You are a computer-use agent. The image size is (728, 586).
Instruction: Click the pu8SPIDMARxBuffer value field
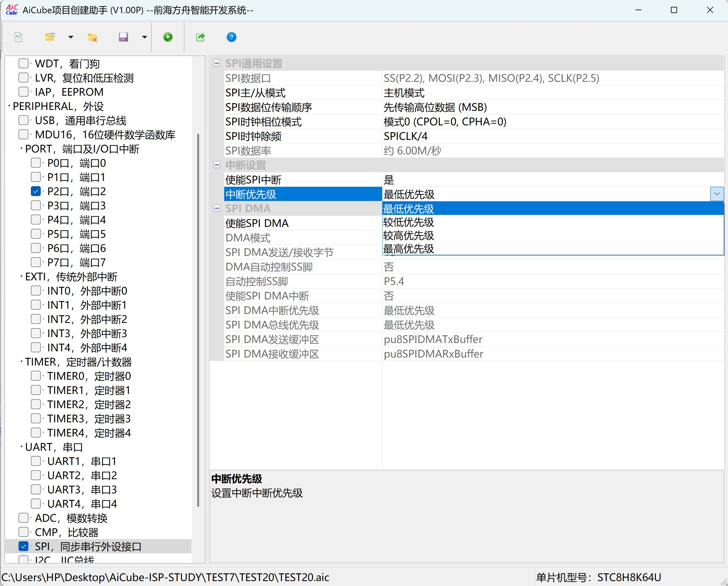click(x=553, y=354)
